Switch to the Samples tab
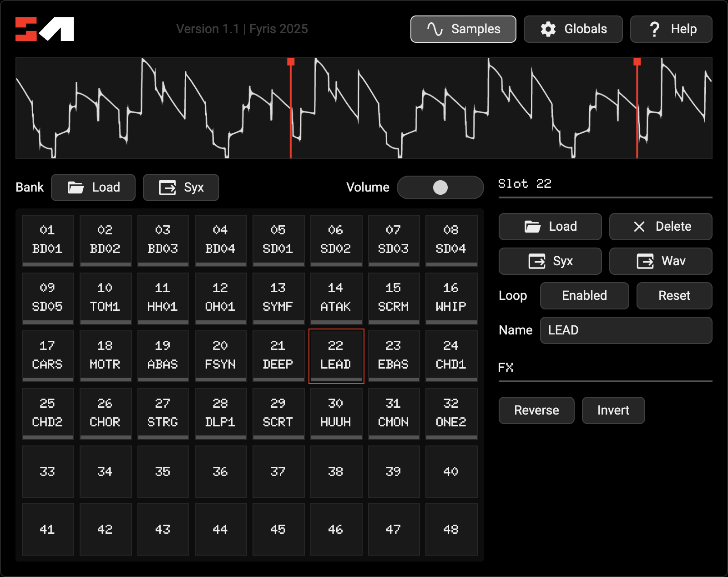The width and height of the screenshot is (728, 577). tap(463, 29)
